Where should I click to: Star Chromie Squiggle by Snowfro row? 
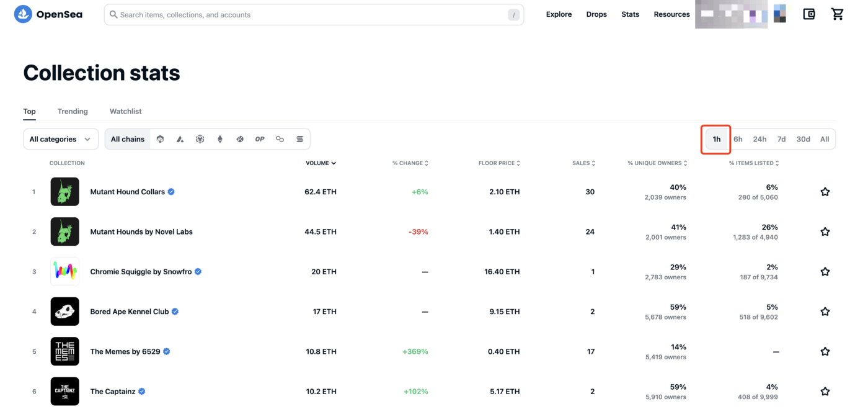click(x=825, y=271)
